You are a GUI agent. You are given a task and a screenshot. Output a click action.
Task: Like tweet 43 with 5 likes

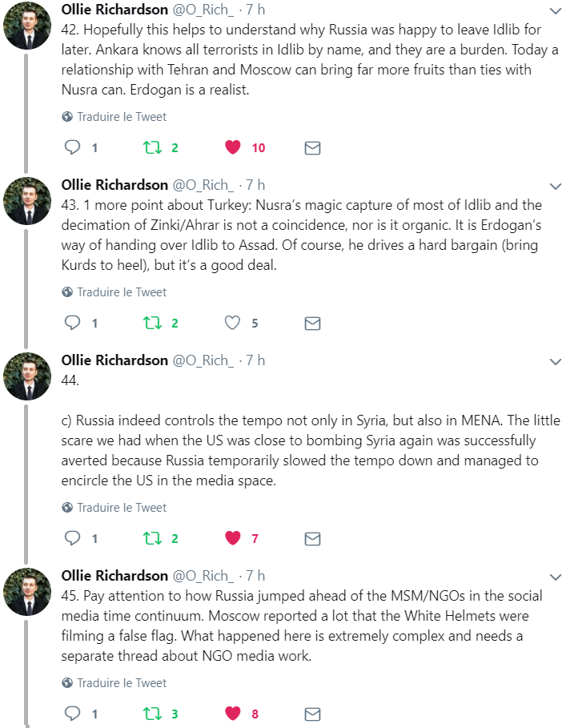(x=233, y=323)
